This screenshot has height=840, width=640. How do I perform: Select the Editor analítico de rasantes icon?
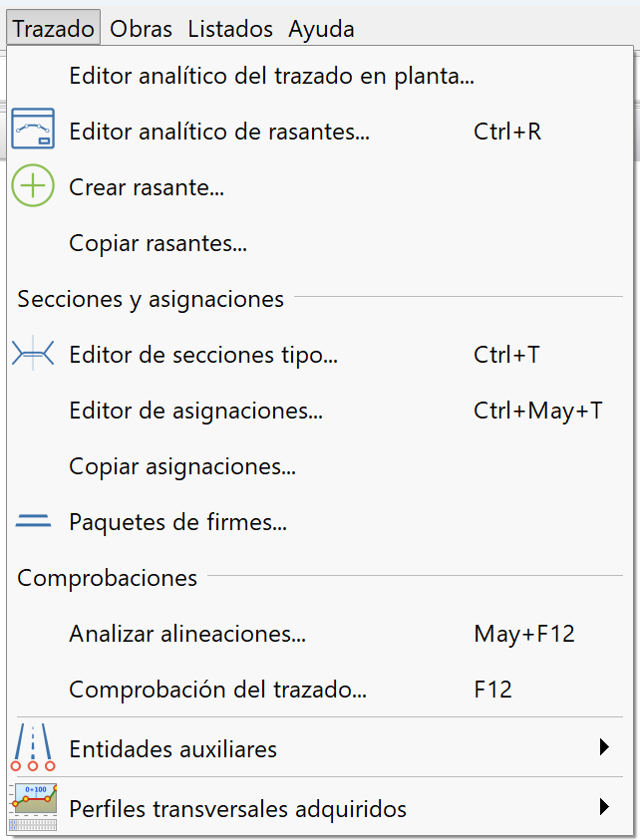click(x=31, y=131)
